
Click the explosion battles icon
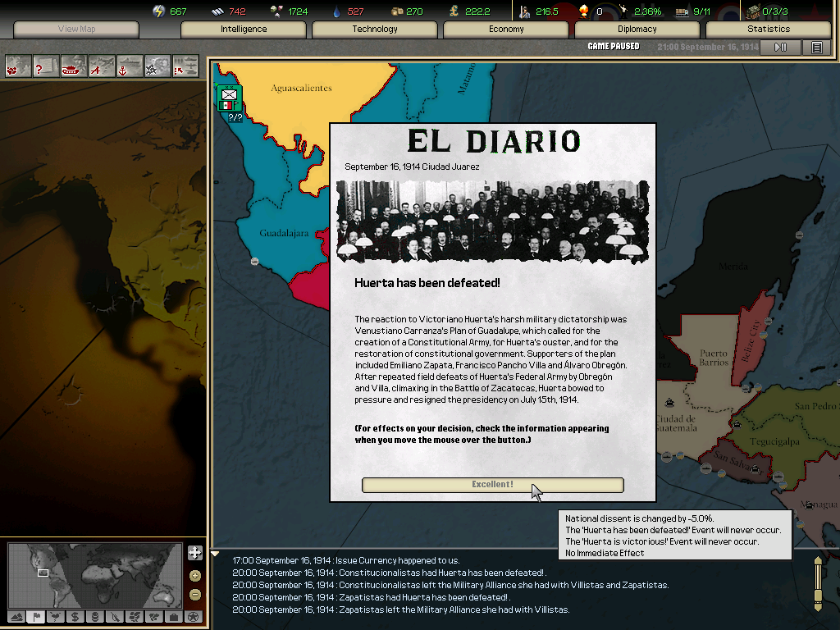click(157, 66)
